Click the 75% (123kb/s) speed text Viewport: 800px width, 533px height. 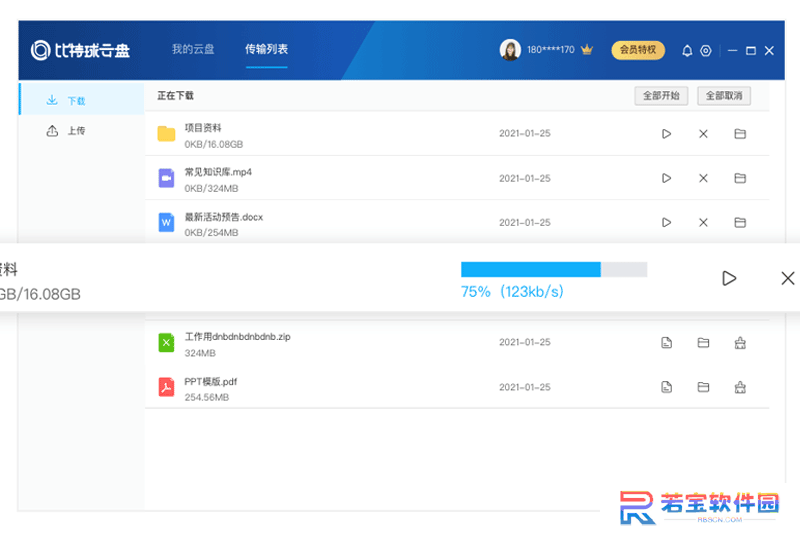click(x=512, y=292)
